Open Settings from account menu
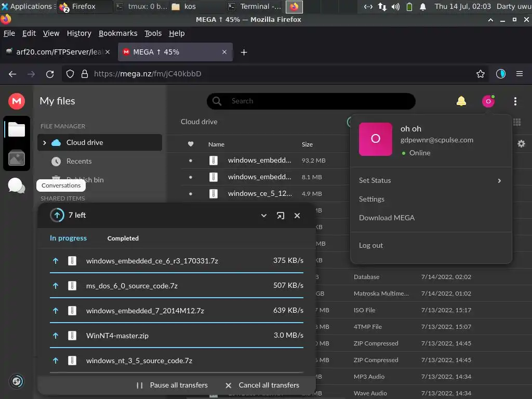532x399 pixels. click(371, 199)
